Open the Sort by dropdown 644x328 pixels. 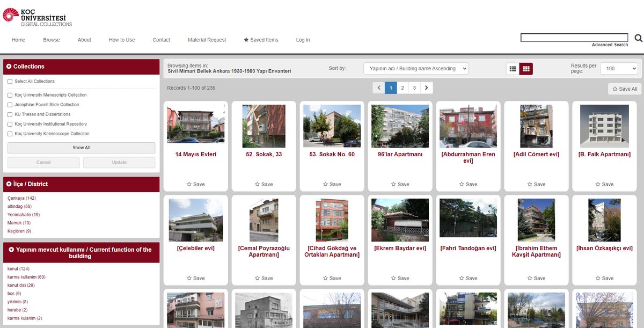[x=415, y=69]
